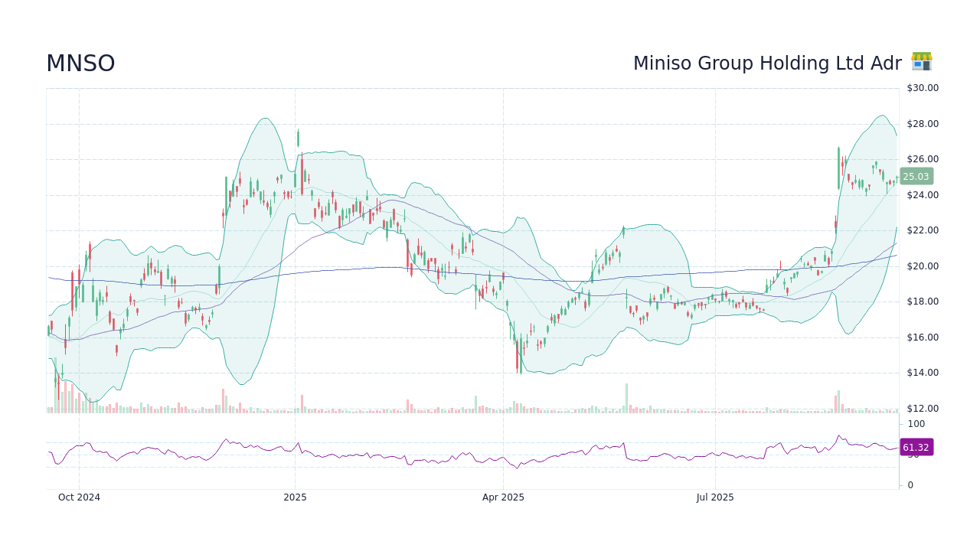Click the lowest dip of the RSI line

point(518,468)
